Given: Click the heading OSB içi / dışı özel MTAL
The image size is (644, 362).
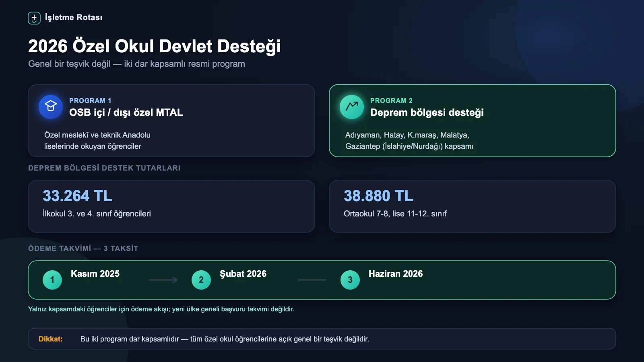Looking at the screenshot, I should (126, 112).
